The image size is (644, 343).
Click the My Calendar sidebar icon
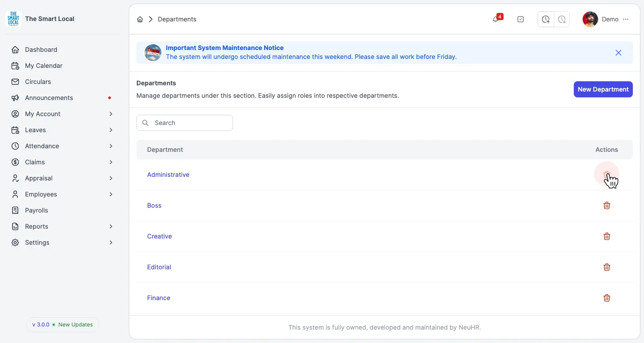pyautogui.click(x=15, y=66)
